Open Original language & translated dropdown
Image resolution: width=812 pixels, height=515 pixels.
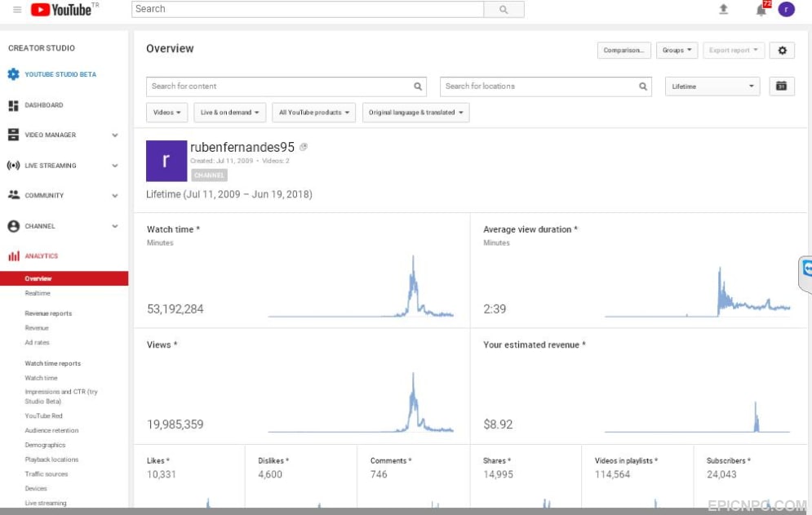[416, 113]
